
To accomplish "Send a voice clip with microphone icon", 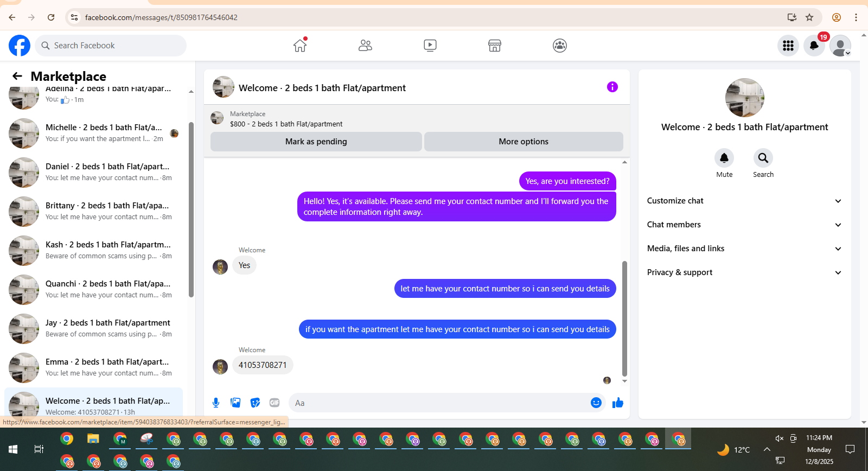I will [216, 403].
